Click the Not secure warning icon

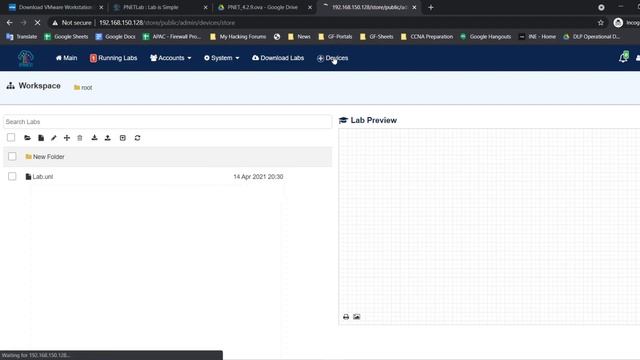click(x=55, y=23)
